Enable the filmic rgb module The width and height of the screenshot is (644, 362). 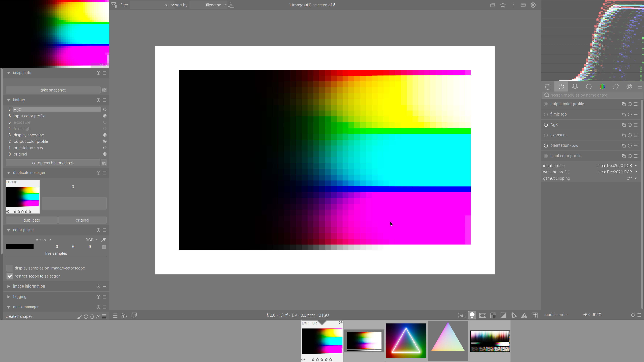(546, 114)
